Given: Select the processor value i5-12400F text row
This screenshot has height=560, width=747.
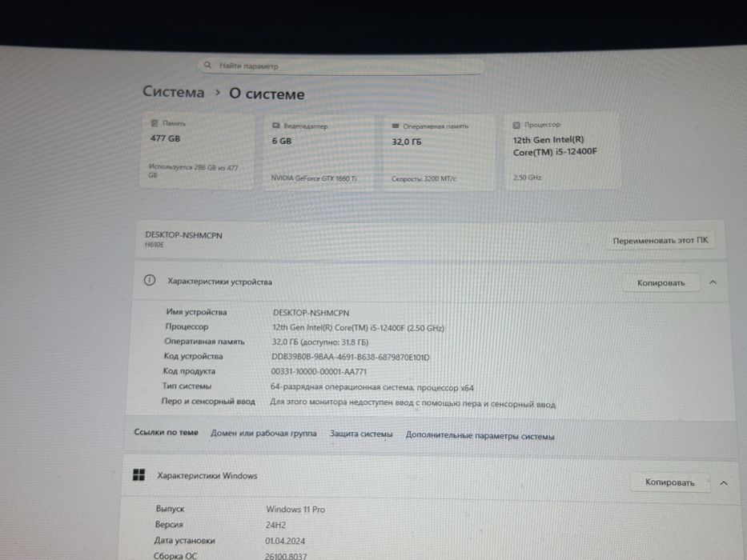Looking at the screenshot, I should coord(358,328).
